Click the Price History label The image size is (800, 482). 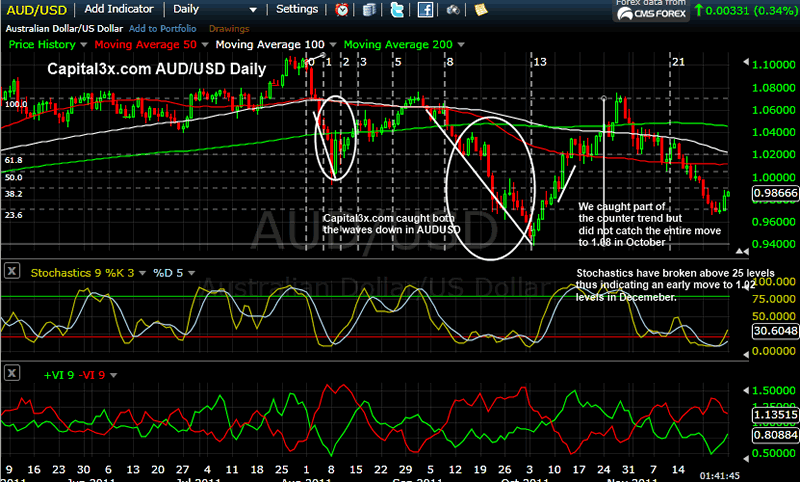tap(42, 44)
